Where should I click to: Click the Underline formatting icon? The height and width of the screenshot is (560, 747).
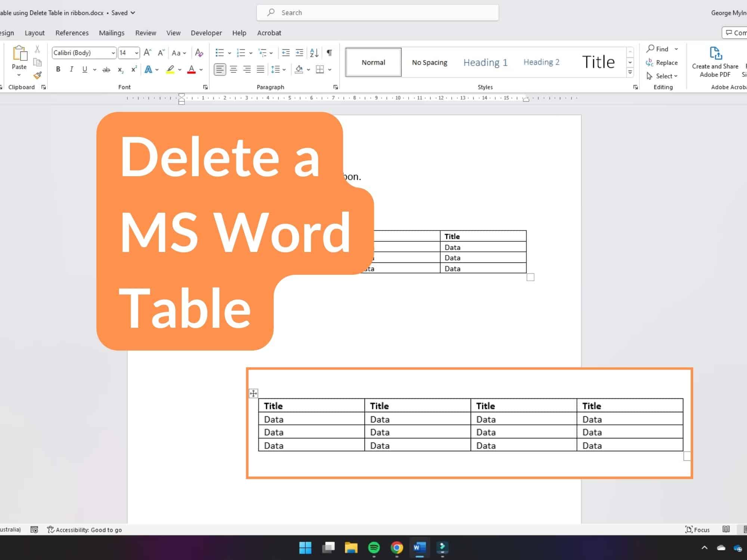click(x=85, y=69)
